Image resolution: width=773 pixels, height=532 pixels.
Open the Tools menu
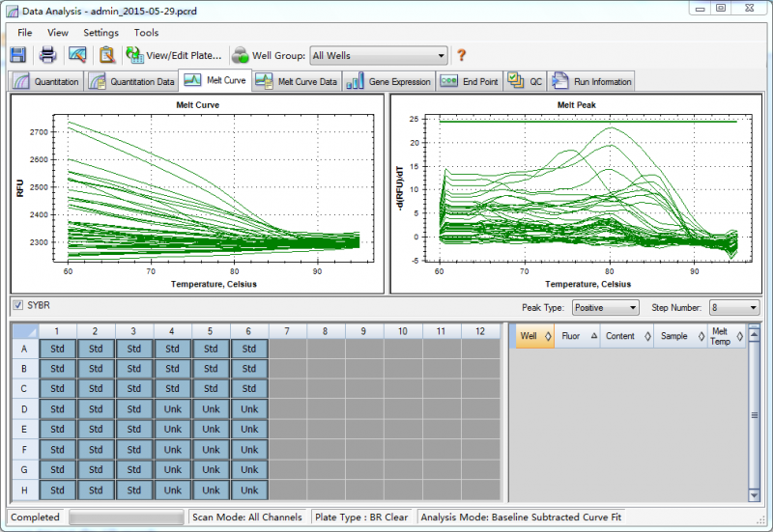point(146,33)
